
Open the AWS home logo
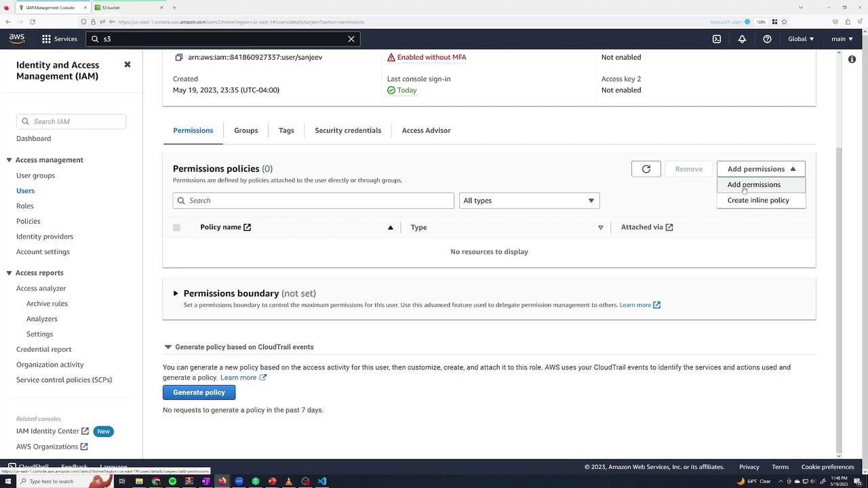pyautogui.click(x=17, y=39)
